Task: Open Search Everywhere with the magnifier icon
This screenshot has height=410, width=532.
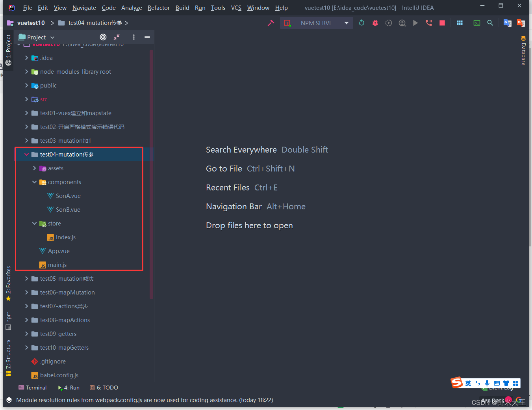Action: pos(490,23)
